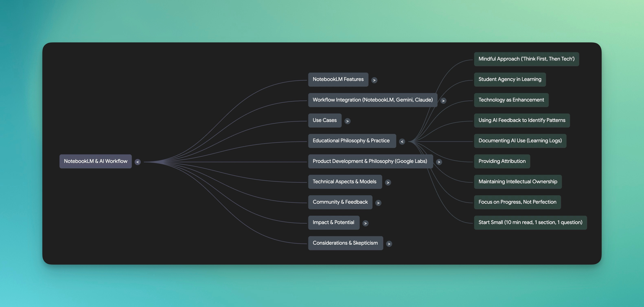Screen dimensions: 644x307
Task: Select the NotebookLM & AI Workflow node
Action: (x=95, y=161)
